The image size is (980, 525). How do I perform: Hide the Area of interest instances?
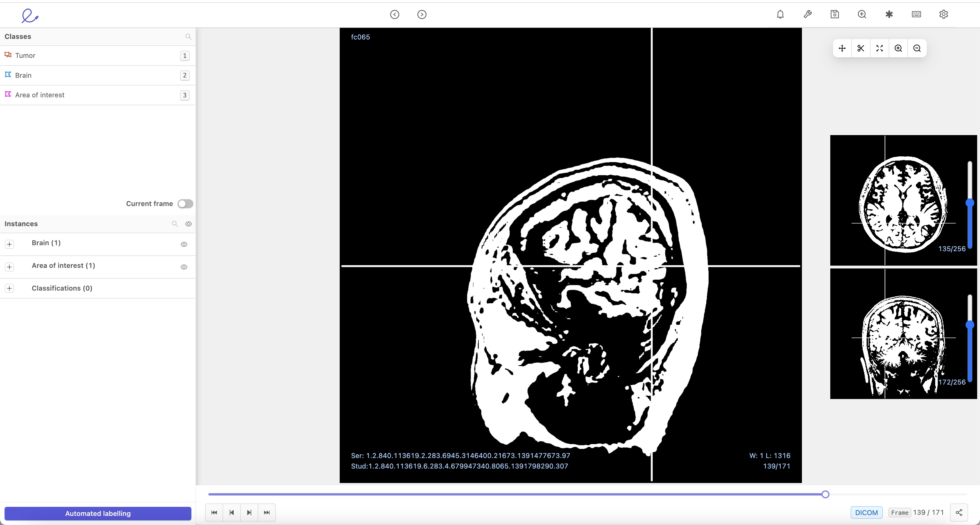click(x=184, y=267)
